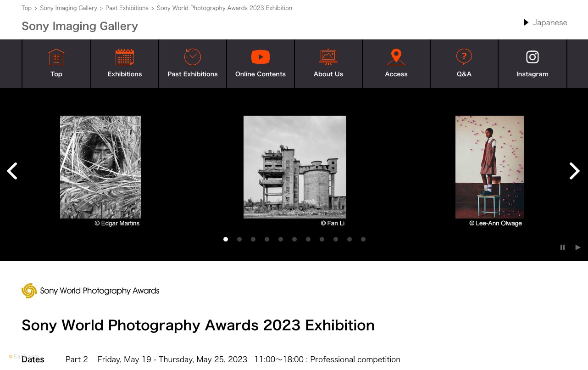Viewport: 588px width, 370px height.
Task: Go to the previous slide arrow
Action: tap(12, 171)
